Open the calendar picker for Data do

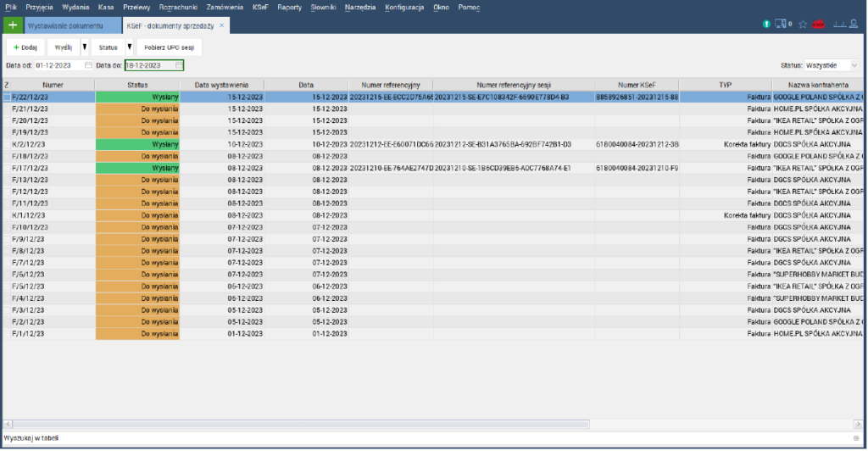tap(178, 65)
